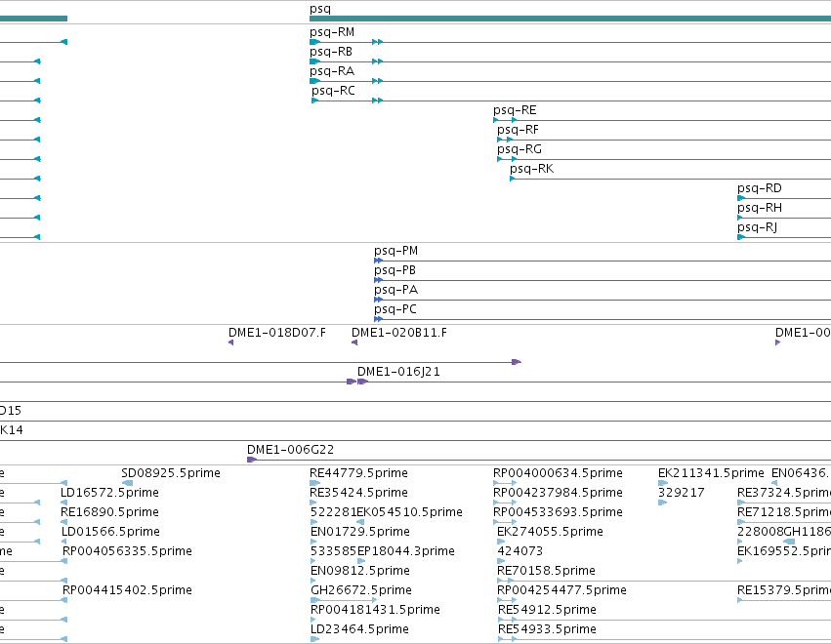Click the EK211341.5prime arrow glyph
Screen dimensions: 831x644
pos(663,483)
